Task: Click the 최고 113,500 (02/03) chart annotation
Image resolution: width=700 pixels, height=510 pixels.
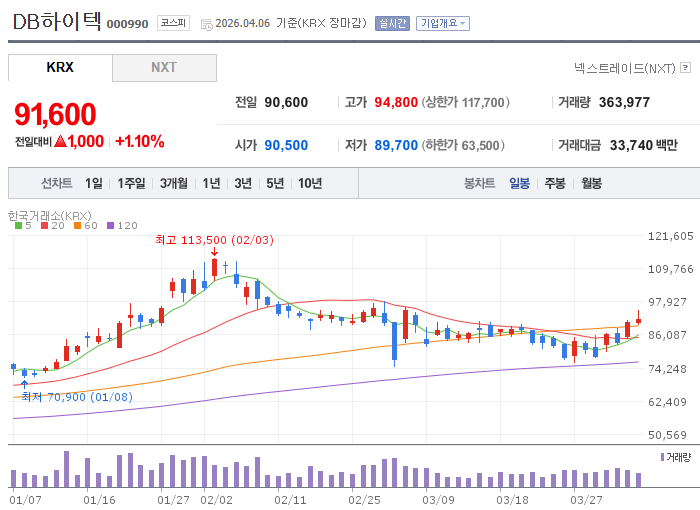Action: point(214,240)
